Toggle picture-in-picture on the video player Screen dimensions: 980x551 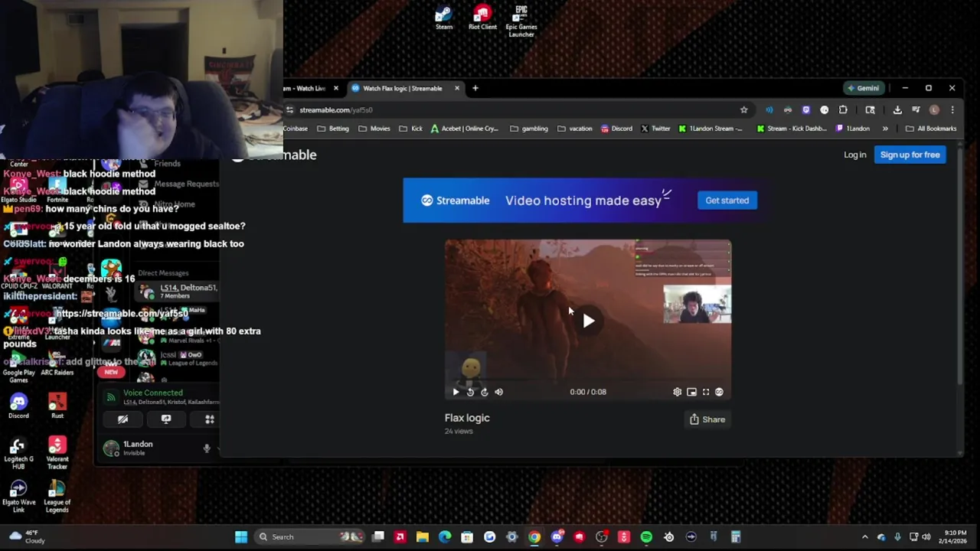click(x=691, y=392)
